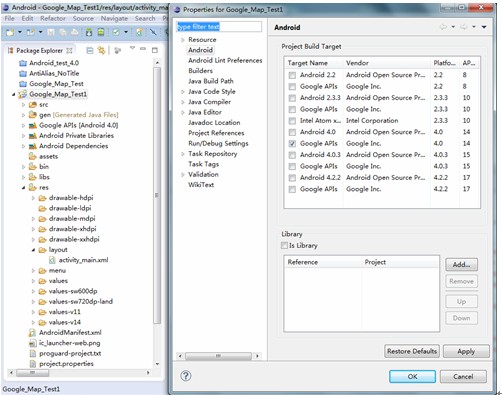Image resolution: width=502 pixels, height=395 pixels.
Task: Expand the drawable-hdpi folder
Action: coord(33,198)
